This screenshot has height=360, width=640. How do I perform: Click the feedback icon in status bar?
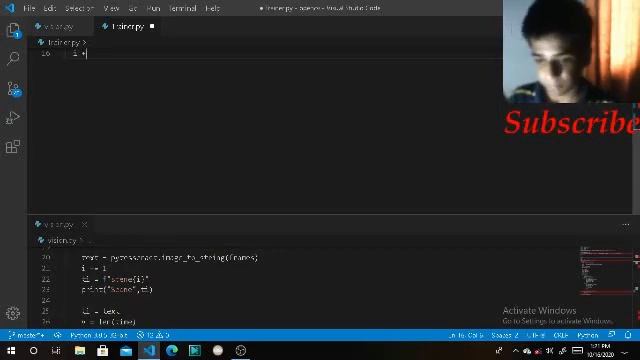point(611,335)
